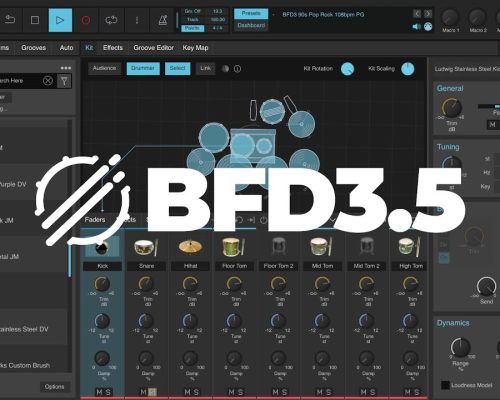Select the Kick drum thumbnail

click(102, 247)
